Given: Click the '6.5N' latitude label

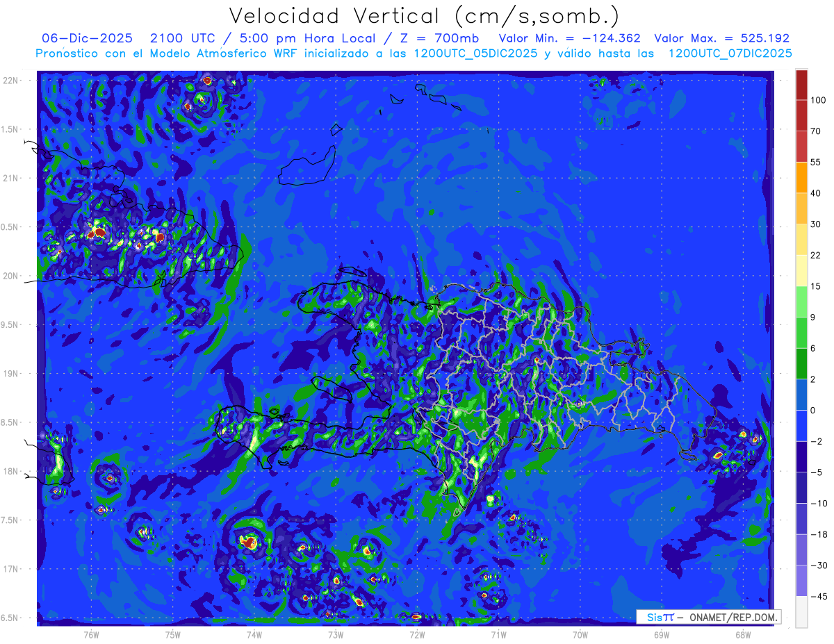Looking at the screenshot, I should point(10,618).
